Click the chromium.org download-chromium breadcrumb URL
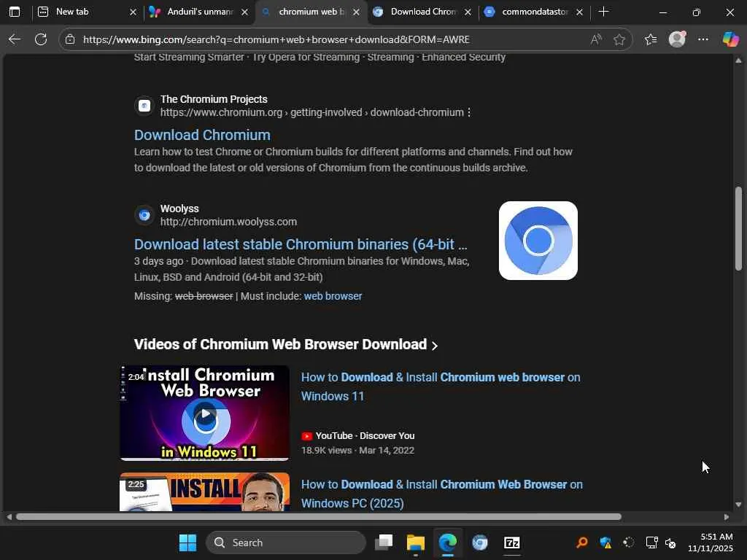Screen dimensions: 747x560 [312, 112]
